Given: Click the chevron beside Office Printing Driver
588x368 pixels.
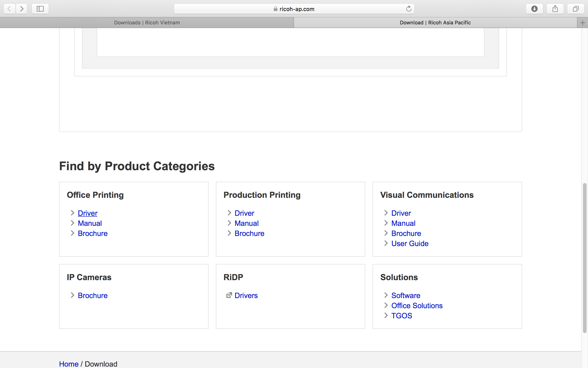Looking at the screenshot, I should tap(72, 213).
